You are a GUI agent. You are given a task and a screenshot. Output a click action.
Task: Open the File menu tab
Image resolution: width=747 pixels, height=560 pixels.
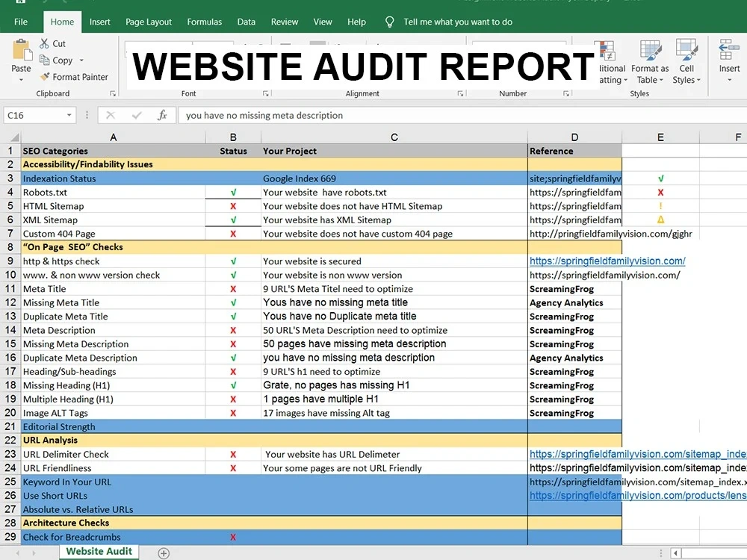pyautogui.click(x=21, y=22)
